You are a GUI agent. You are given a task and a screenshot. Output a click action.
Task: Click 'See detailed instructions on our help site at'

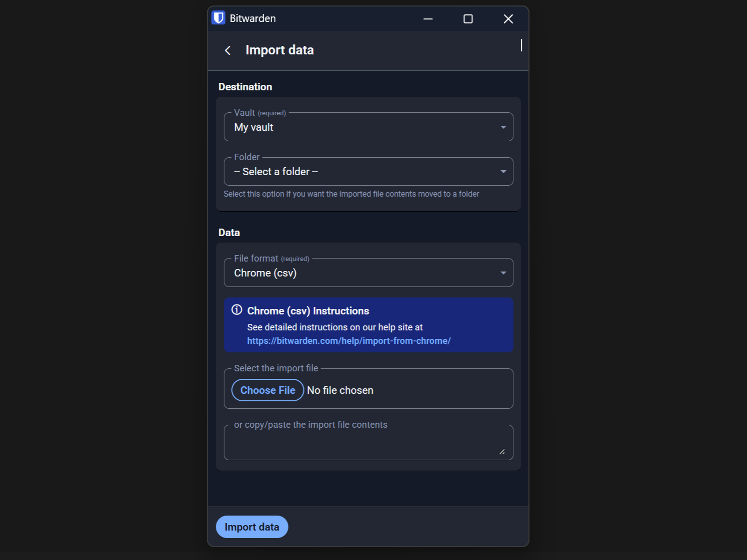335,327
